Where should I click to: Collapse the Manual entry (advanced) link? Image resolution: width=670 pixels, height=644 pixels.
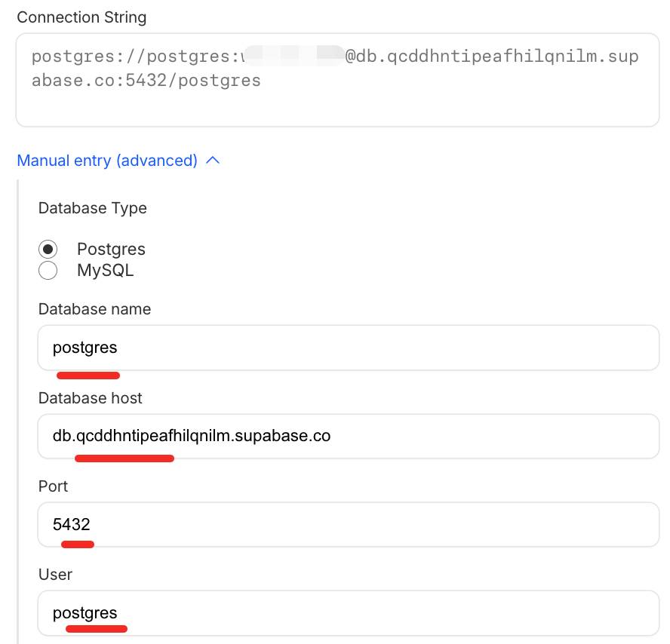click(107, 161)
